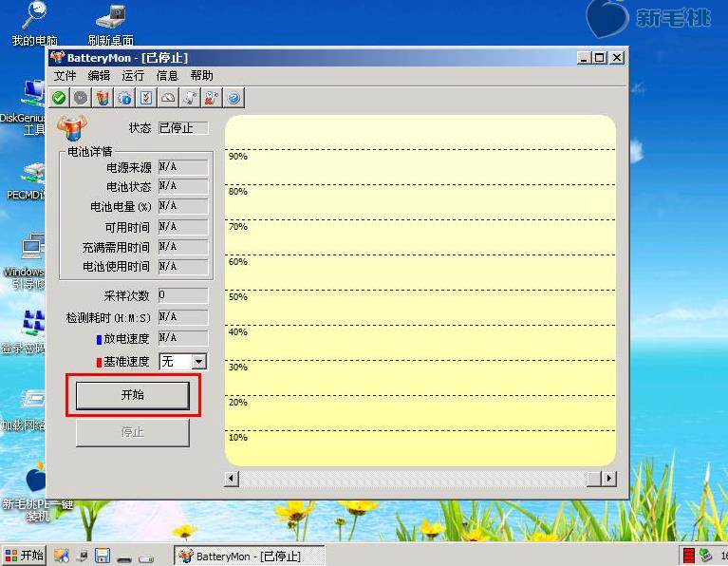The width and height of the screenshot is (728, 566).
Task: Open the 编辑 menu
Action: tap(99, 76)
